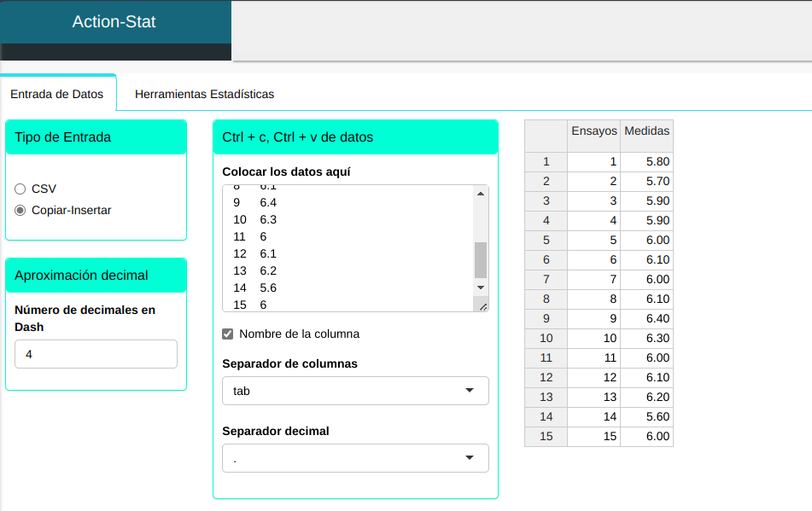Expand the Separador decimal dropdown

(x=354, y=458)
